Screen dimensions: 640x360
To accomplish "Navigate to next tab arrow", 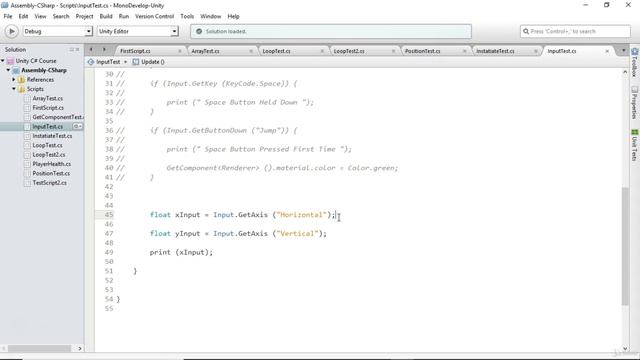I will [104, 50].
